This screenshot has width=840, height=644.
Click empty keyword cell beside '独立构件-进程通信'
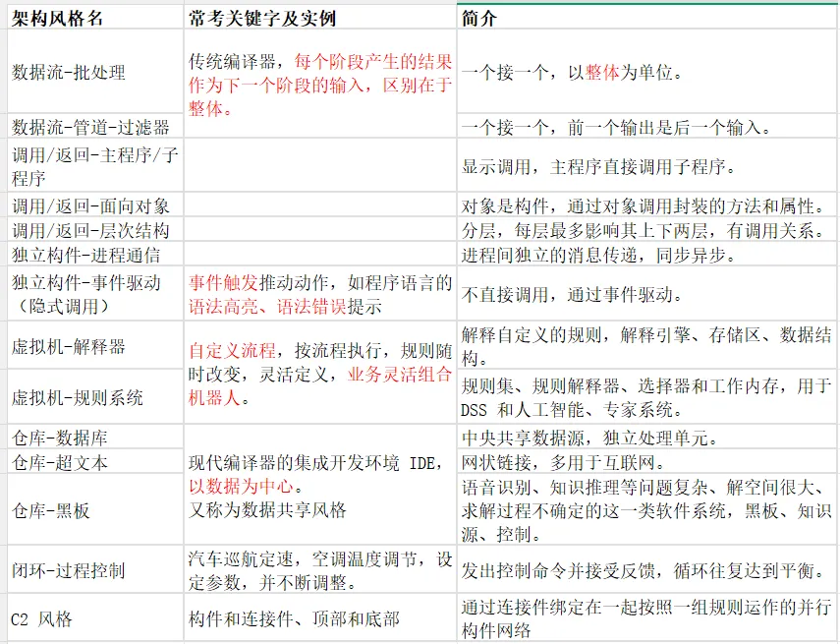pyautogui.click(x=320, y=254)
